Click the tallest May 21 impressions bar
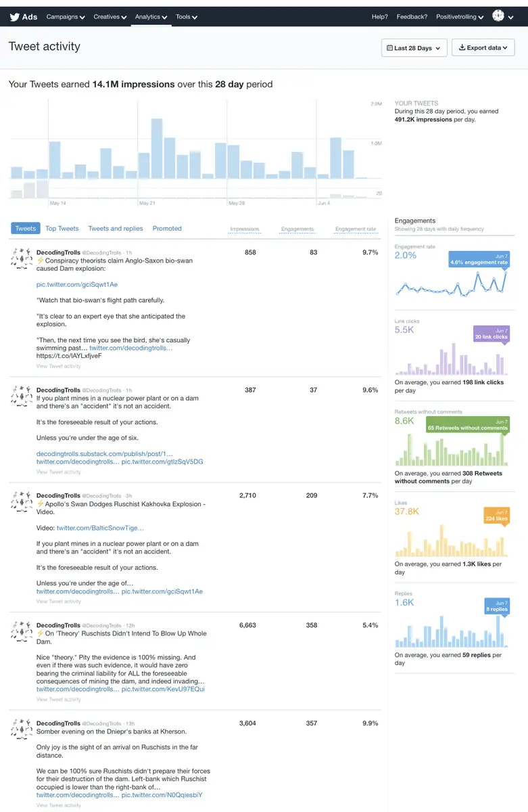Screen dimensions: 528x812 point(157,149)
